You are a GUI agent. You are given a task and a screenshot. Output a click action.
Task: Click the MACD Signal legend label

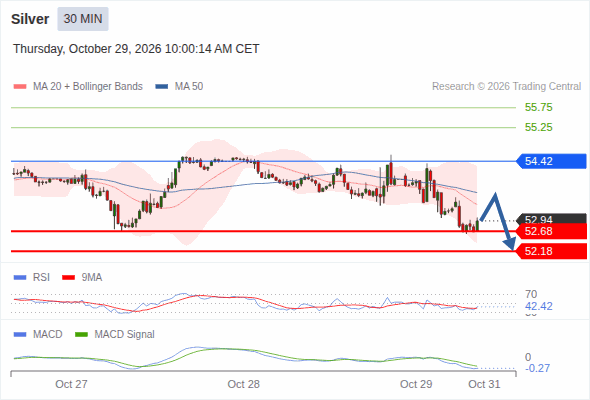pyautogui.click(x=125, y=335)
